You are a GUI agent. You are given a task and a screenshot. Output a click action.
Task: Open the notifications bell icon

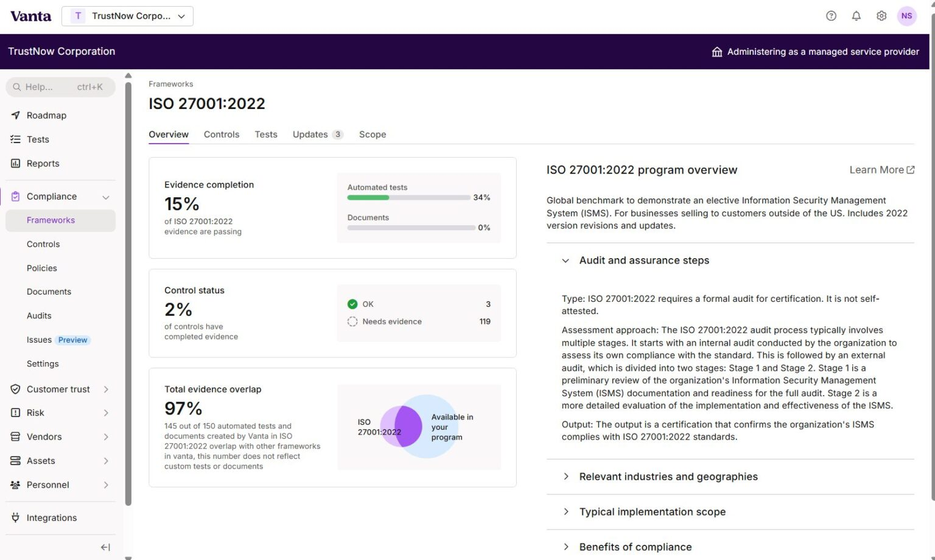tap(856, 16)
